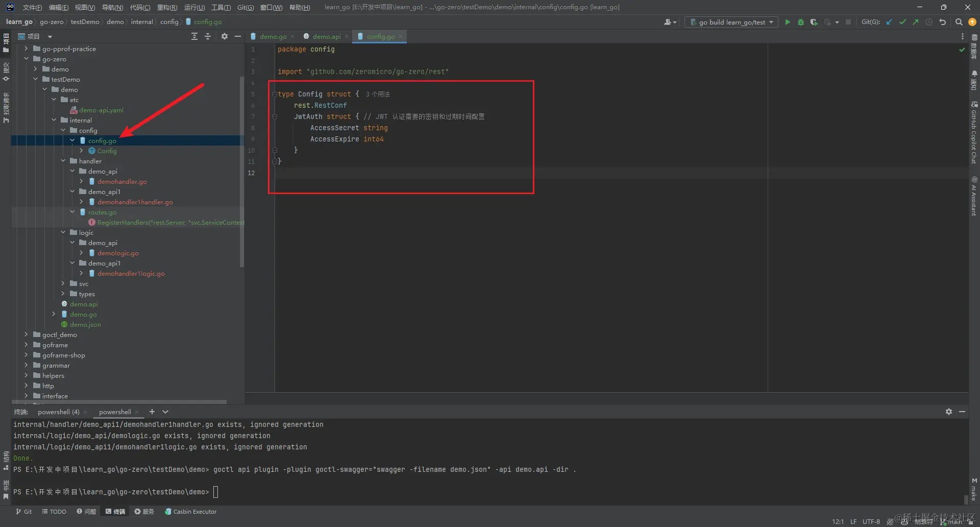Open the Git(G) menu
This screenshot has width=980, height=527.
246,7
